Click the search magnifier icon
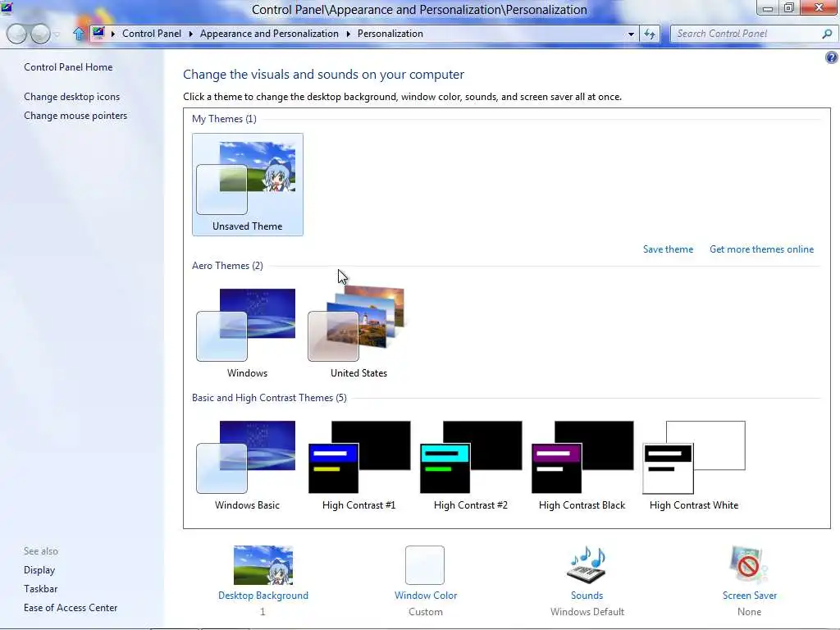The height and width of the screenshot is (630, 840). click(x=827, y=34)
